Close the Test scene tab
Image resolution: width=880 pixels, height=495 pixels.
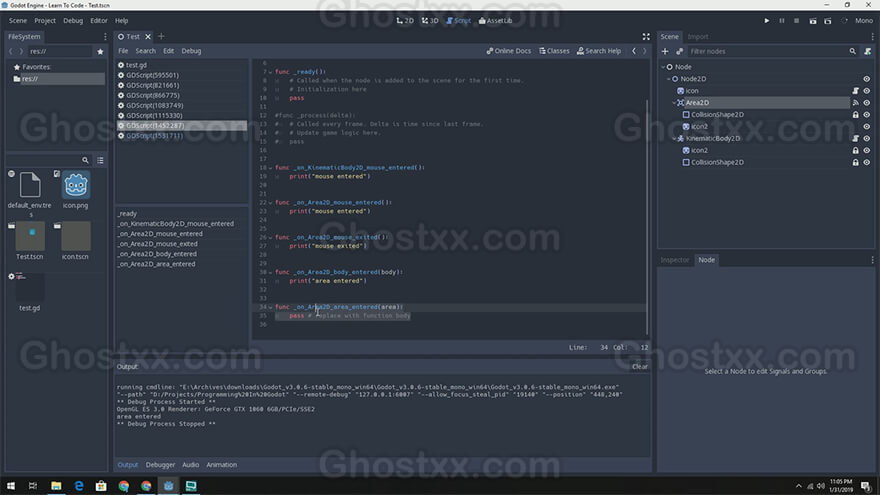[148, 36]
